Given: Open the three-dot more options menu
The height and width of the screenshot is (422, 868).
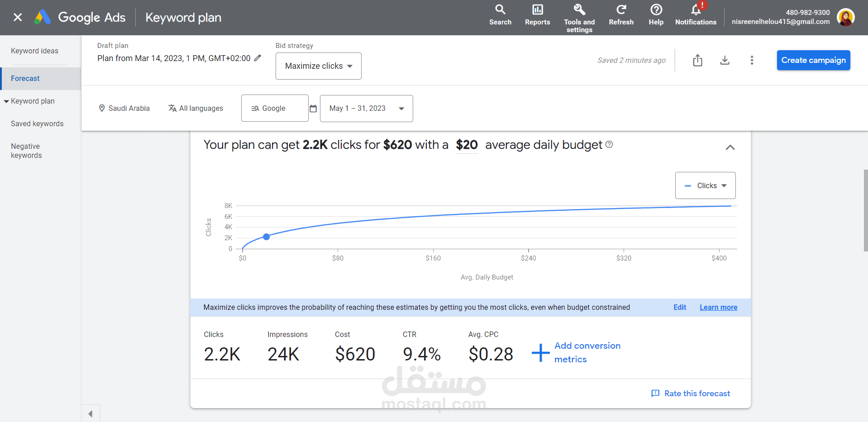Looking at the screenshot, I should click(x=752, y=60).
